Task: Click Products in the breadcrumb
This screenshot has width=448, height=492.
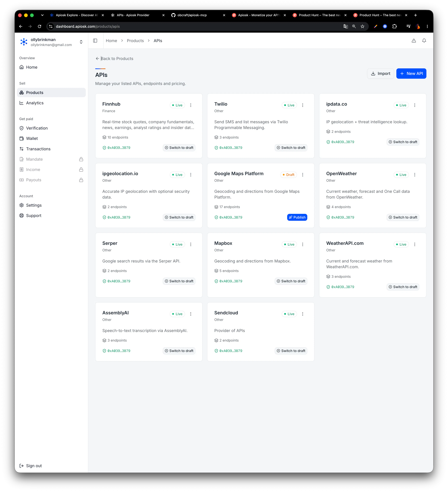Action: pyautogui.click(x=135, y=41)
